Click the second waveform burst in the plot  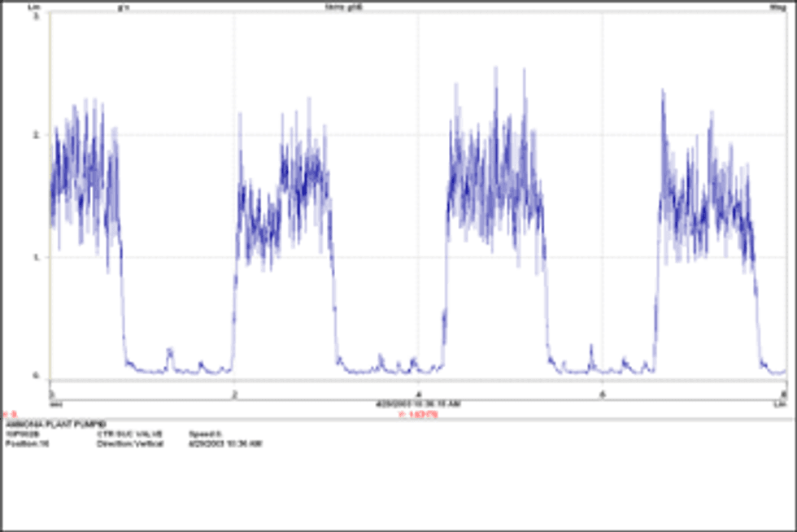pos(285,203)
